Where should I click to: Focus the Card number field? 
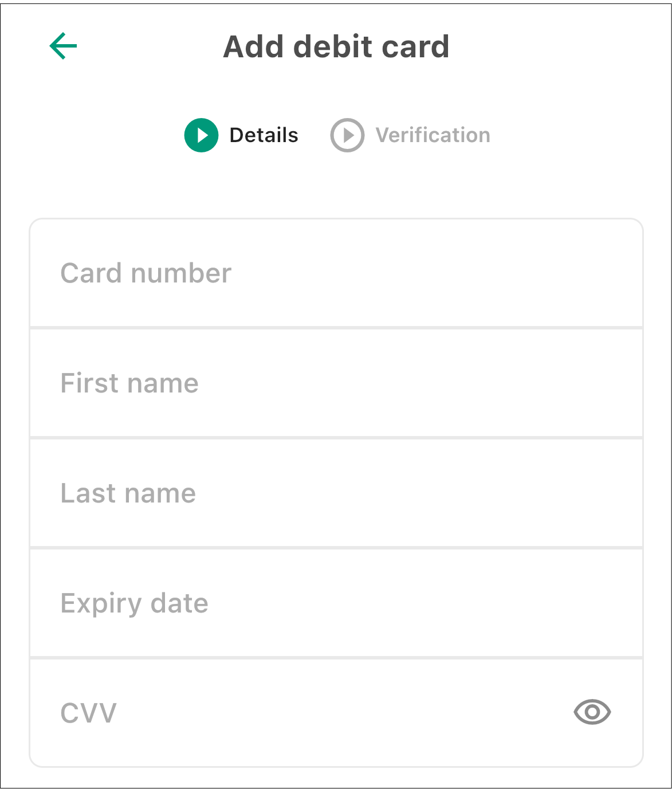336,273
